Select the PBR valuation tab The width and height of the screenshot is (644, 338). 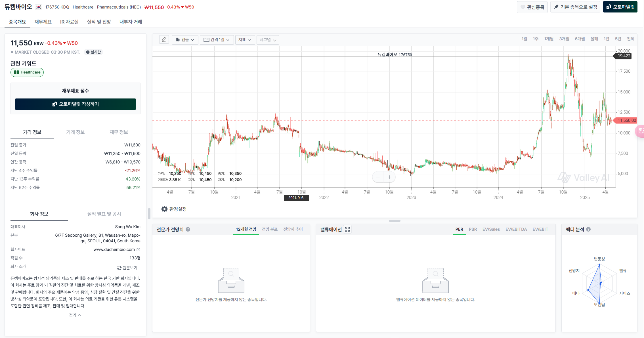(473, 229)
